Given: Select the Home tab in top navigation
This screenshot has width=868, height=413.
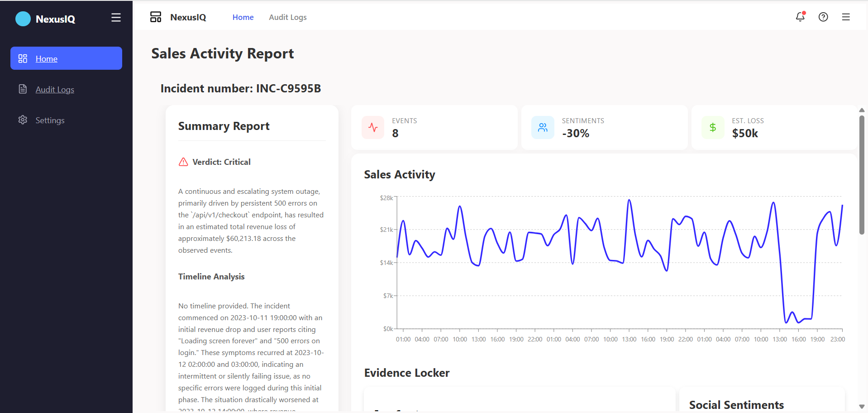Looking at the screenshot, I should pos(243,17).
